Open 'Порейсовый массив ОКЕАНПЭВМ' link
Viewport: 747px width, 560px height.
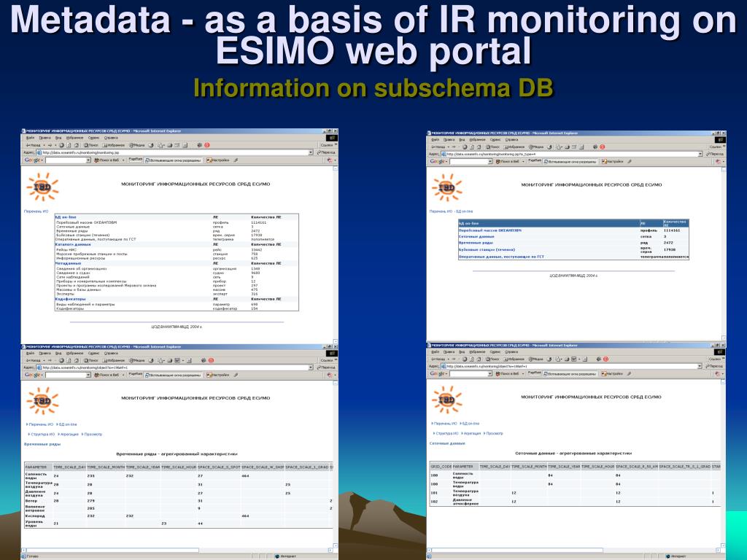click(x=489, y=230)
